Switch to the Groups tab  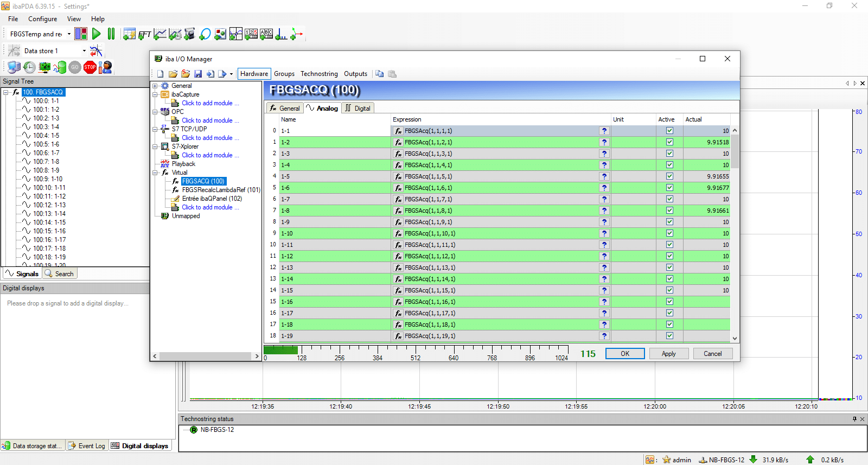point(284,74)
